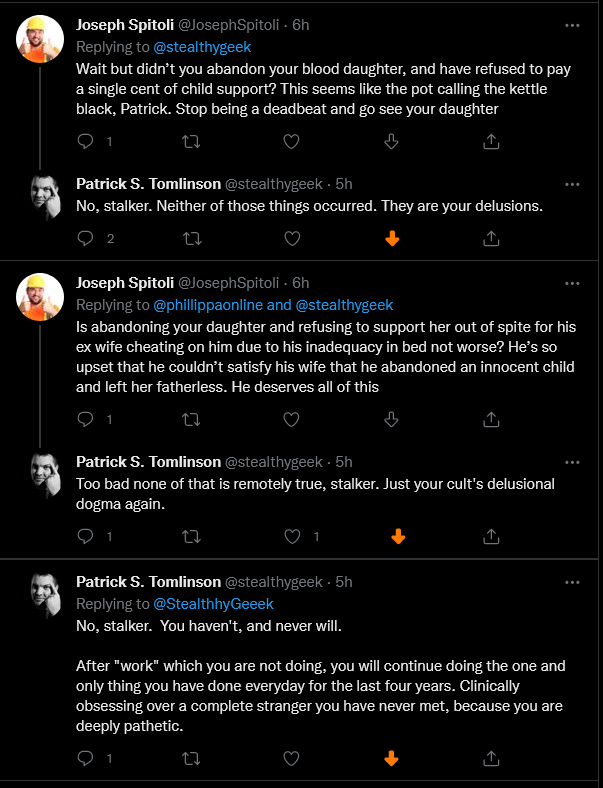Reply to Joseph Spitoli's first tweet

point(85,142)
